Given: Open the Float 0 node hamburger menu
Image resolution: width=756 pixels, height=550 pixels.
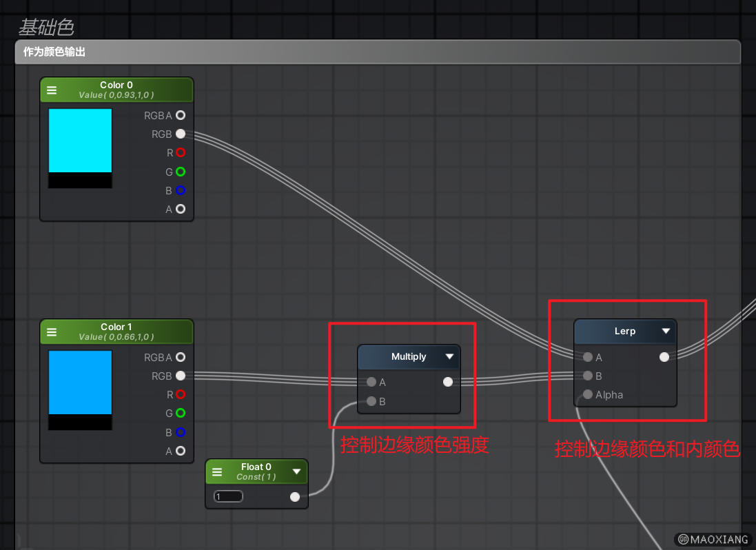Looking at the screenshot, I should point(217,472).
